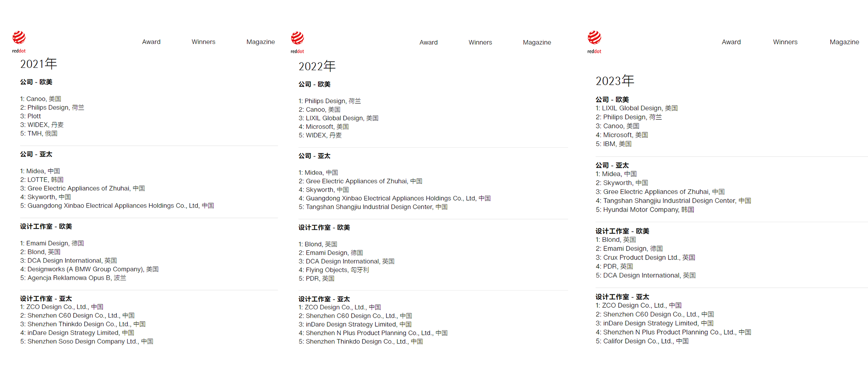Image resolution: width=868 pixels, height=373 pixels.
Task: Click '2: Shenzhen C60 Design' in 2023 list
Action: click(x=655, y=314)
